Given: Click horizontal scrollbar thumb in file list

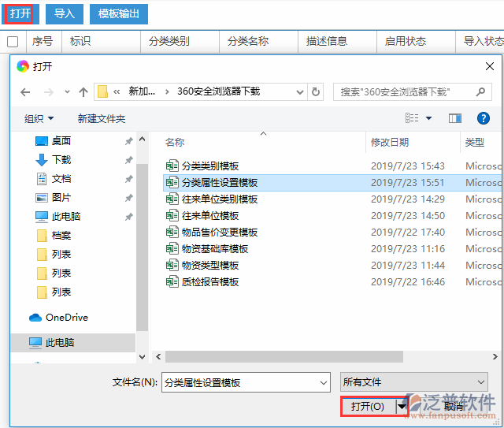Looking at the screenshot, I should pyautogui.click(x=284, y=356).
